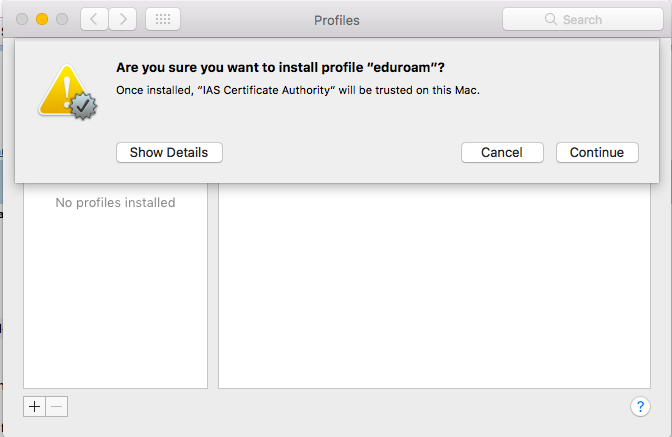Viewport: 672px width, 437px height.
Task: Click the forward arrow navigation button
Action: click(123, 19)
